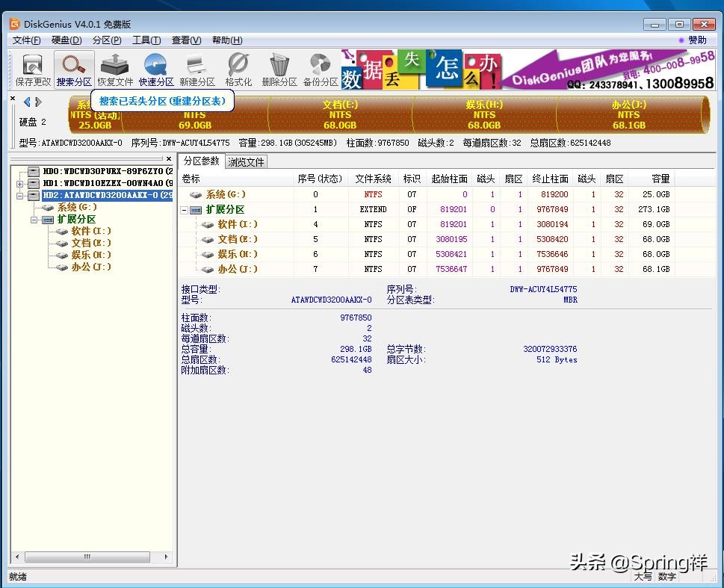Open the 硬盘(D) menu
The height and width of the screenshot is (588, 724).
coord(66,40)
